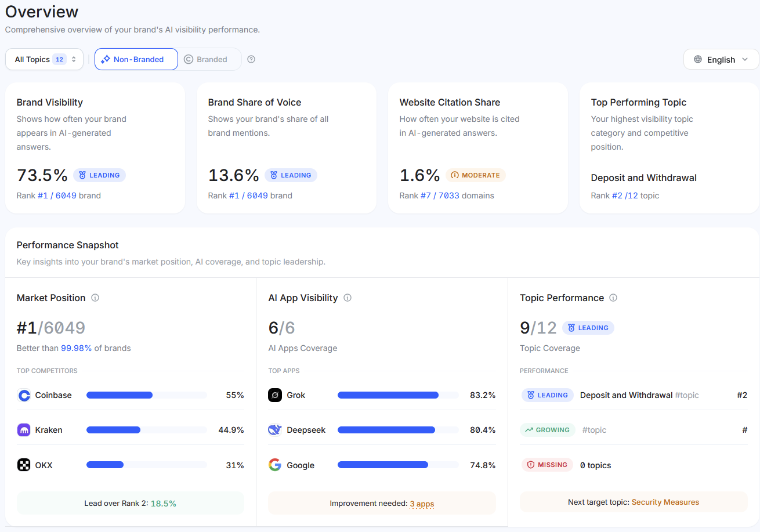Open the 3 apps improvement link
The height and width of the screenshot is (532, 760).
[422, 504]
